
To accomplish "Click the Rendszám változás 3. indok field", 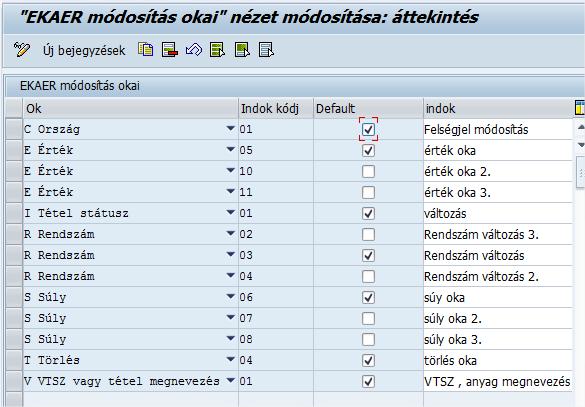I will coord(498,235).
